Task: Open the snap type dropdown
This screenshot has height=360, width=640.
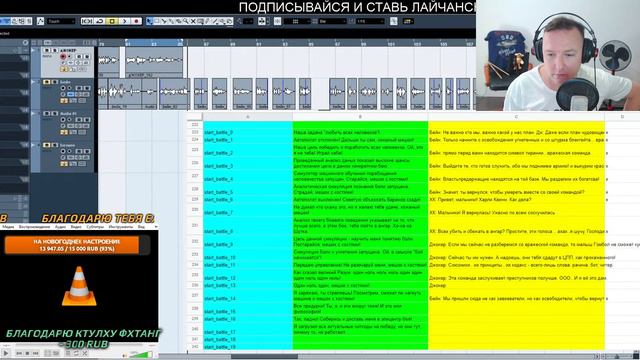Action: click(x=297, y=21)
